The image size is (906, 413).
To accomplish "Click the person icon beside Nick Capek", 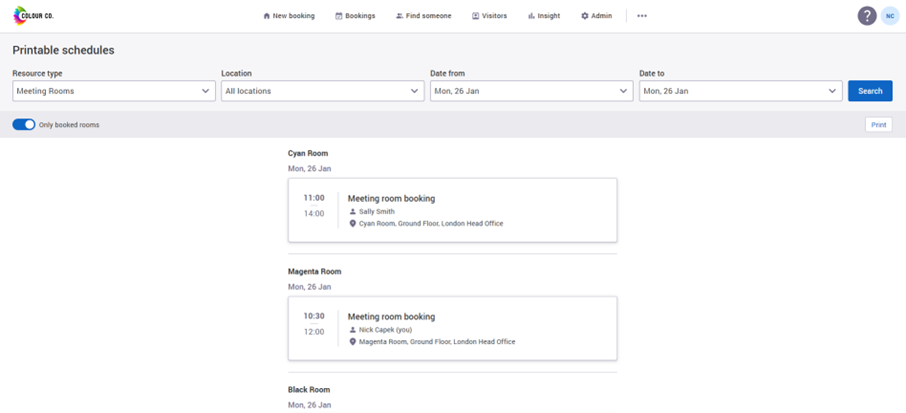I will point(353,330).
